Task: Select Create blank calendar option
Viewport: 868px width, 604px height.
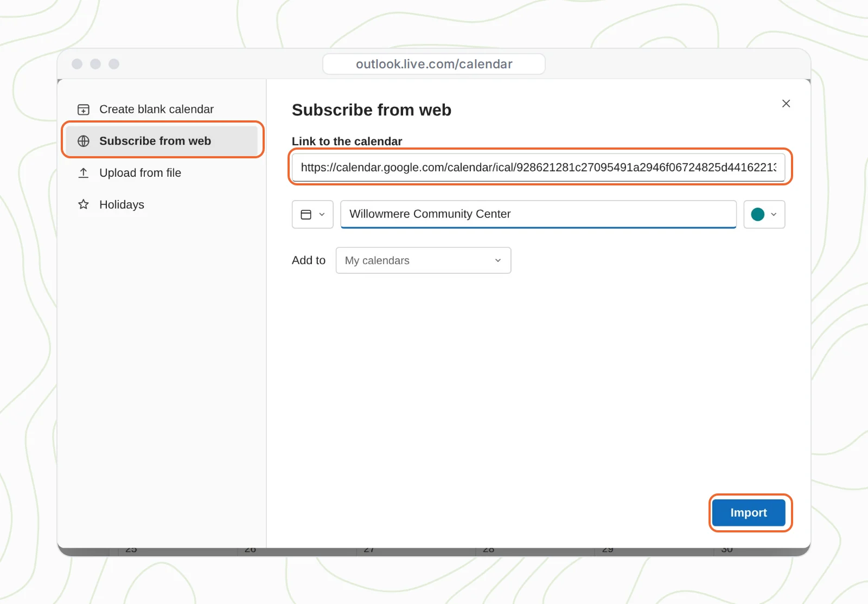Action: coord(162,110)
